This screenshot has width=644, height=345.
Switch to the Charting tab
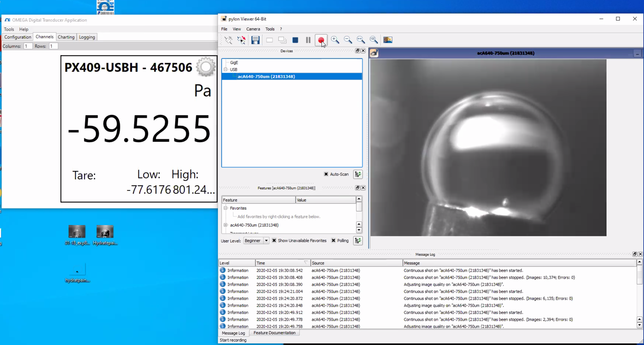pyautogui.click(x=66, y=37)
